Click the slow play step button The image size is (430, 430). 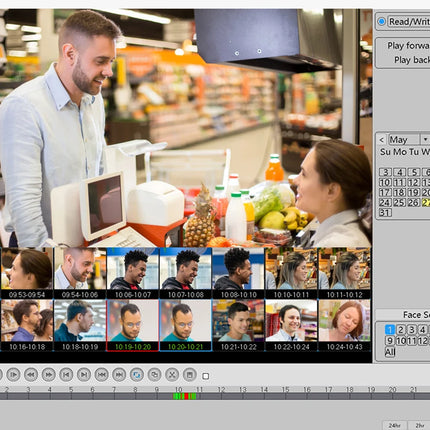pos(13,375)
